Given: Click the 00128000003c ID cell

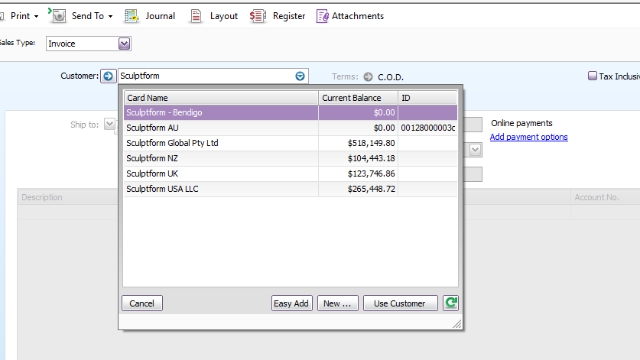Looking at the screenshot, I should point(427,128).
